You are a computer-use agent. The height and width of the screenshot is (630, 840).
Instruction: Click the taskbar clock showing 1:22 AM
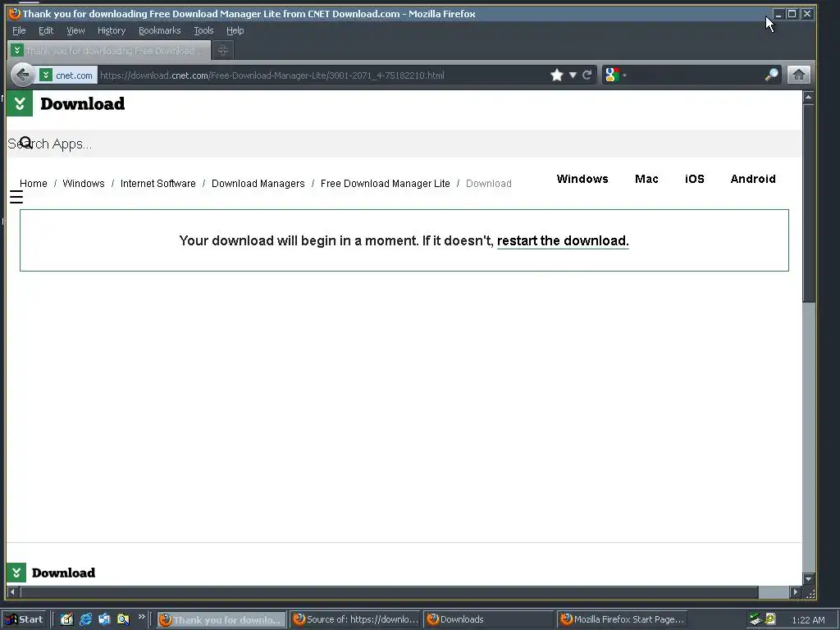pyautogui.click(x=808, y=620)
